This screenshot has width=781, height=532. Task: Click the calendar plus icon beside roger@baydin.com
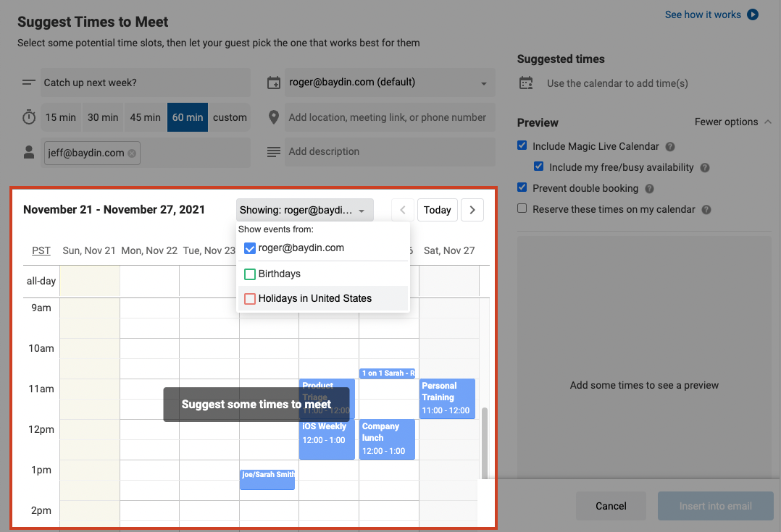[273, 83]
